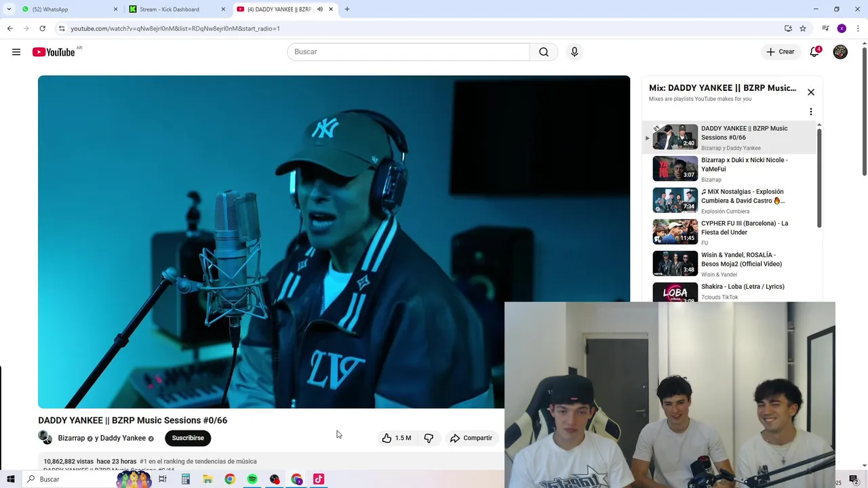Open Windows notification center icon
868x488 pixels.
click(854, 480)
